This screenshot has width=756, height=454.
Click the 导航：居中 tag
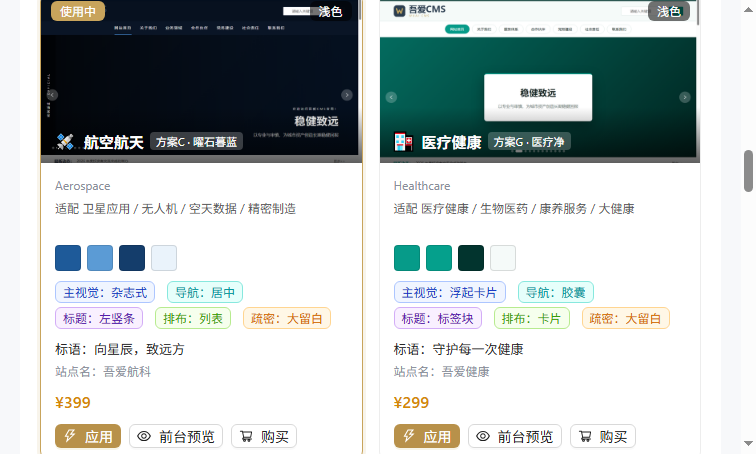pos(205,292)
